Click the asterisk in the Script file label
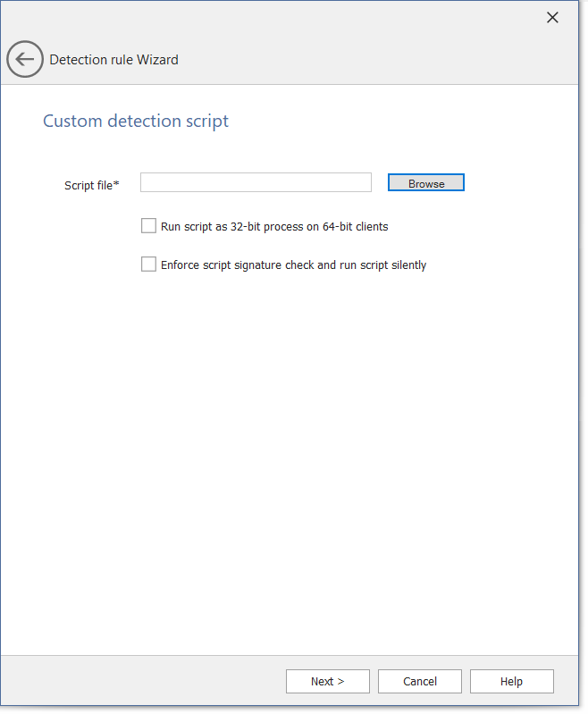Screen dimensions: 588x714 116,184
